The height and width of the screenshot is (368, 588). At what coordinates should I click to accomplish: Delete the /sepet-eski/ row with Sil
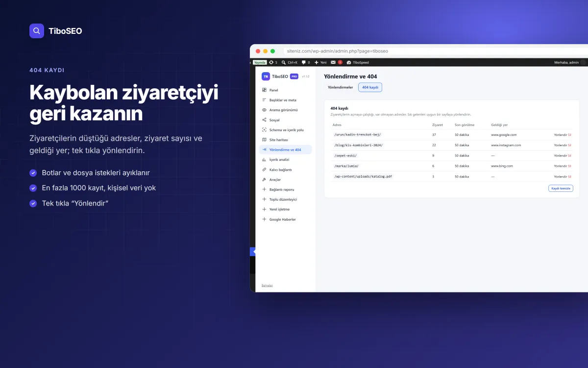570,156
